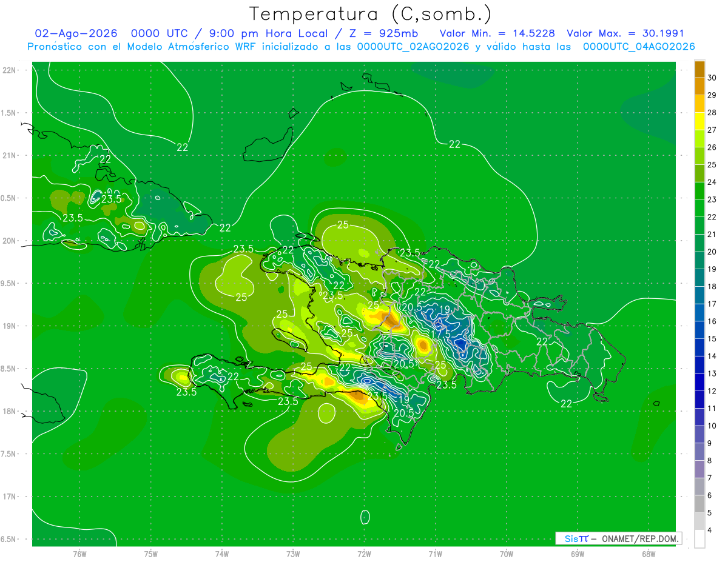Click the colorbar label "16"
This screenshot has height=562, width=728.
click(712, 321)
